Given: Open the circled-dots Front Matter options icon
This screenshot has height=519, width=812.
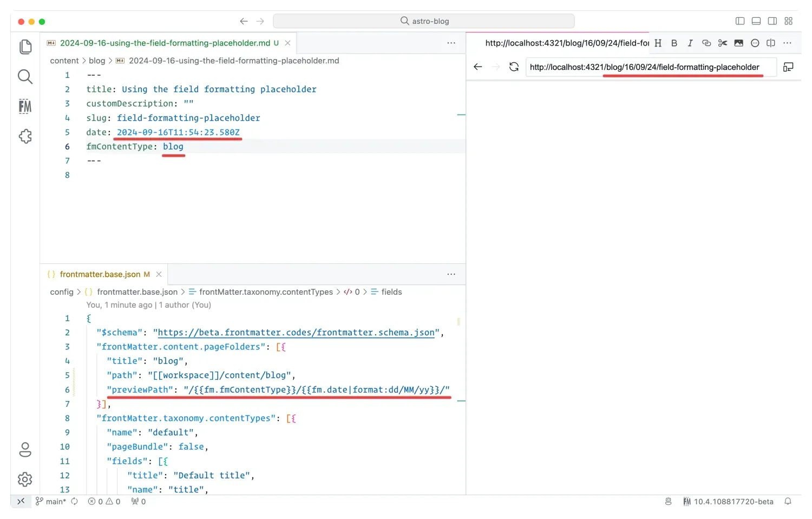Looking at the screenshot, I should point(755,43).
